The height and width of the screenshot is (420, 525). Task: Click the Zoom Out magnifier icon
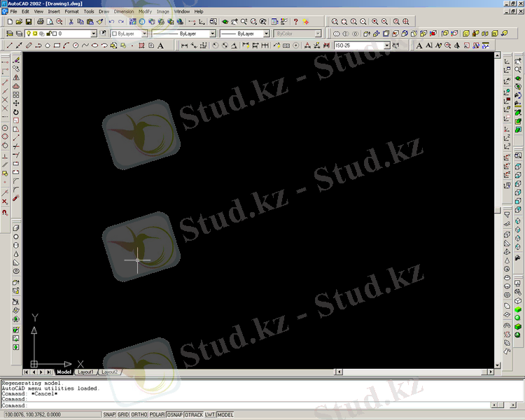pyautogui.click(x=384, y=22)
